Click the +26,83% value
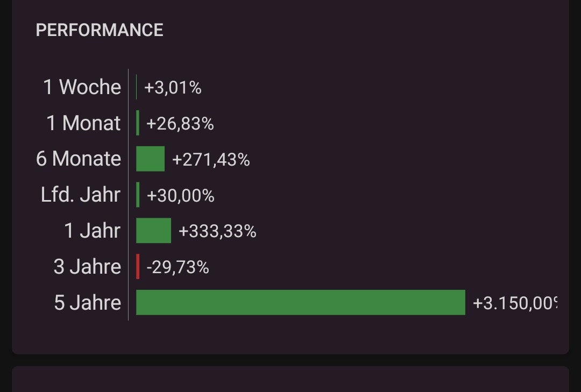581x392 pixels. (180, 124)
